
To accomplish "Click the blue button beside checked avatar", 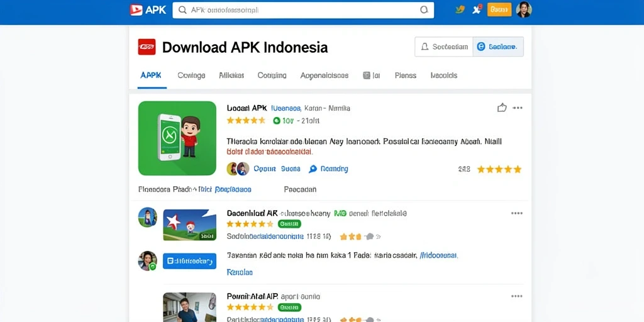I will (x=189, y=261).
